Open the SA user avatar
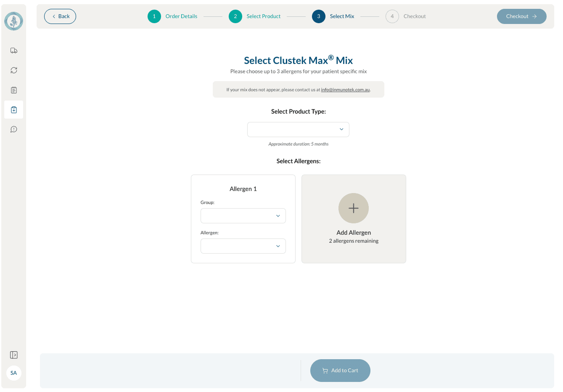Image resolution: width=563 pixels, height=392 pixels. (x=14, y=373)
